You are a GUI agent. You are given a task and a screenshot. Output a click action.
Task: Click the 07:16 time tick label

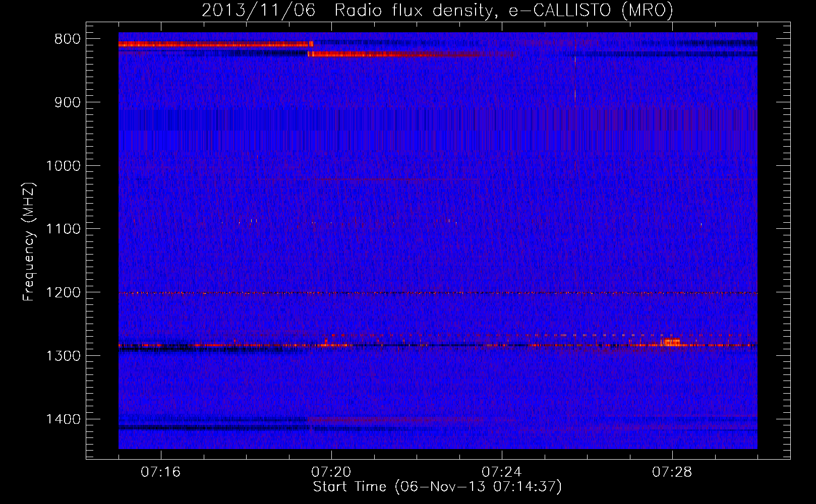(x=160, y=472)
